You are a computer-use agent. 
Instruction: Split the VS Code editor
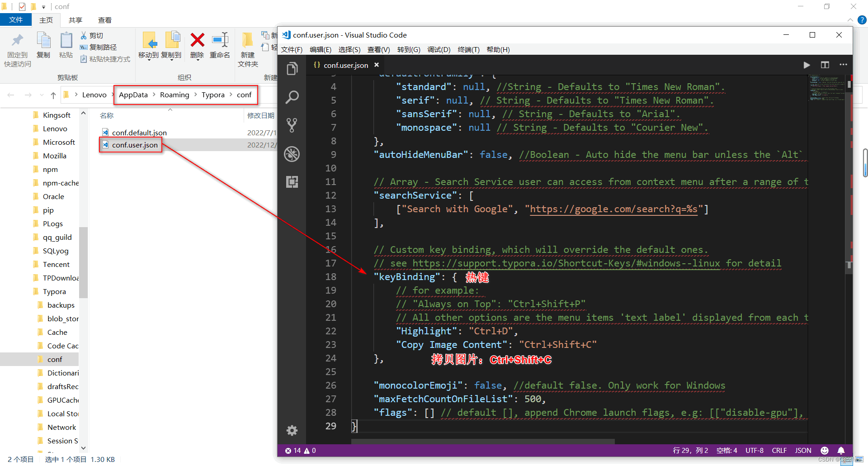[x=825, y=65]
